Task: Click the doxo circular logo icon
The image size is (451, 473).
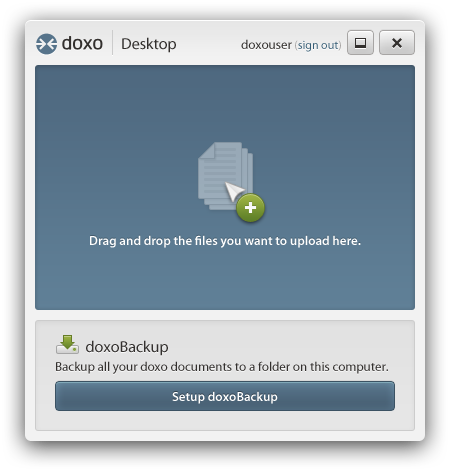Action: click(46, 44)
